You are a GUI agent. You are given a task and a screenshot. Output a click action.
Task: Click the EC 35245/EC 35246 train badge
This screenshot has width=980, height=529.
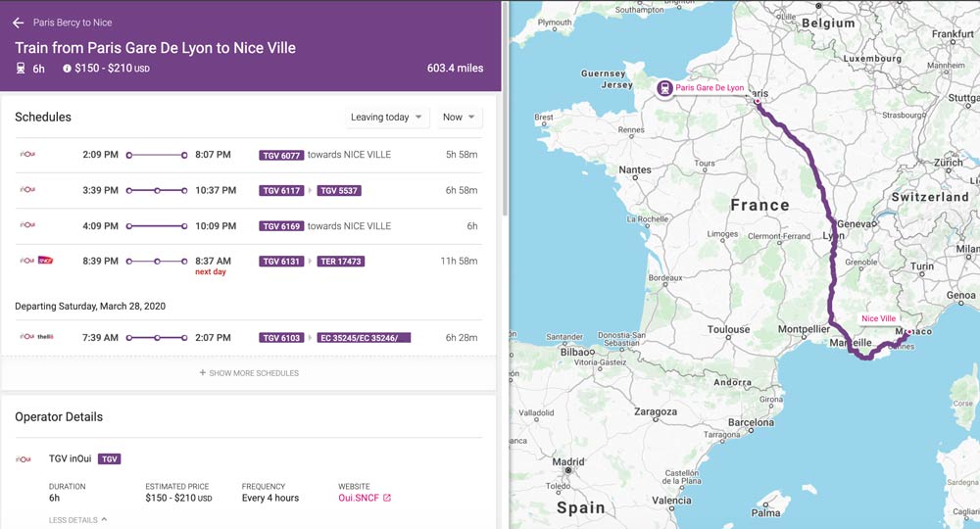364,338
